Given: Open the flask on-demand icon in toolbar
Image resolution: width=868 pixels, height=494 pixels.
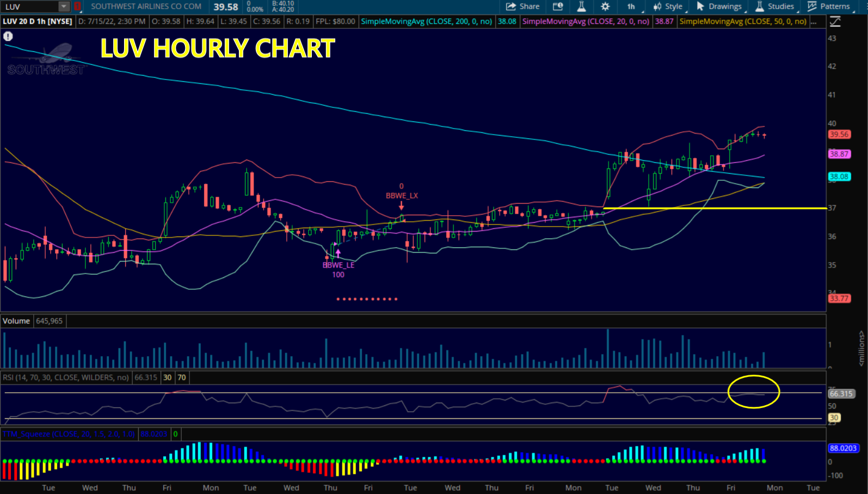Looking at the screenshot, I should point(581,7).
